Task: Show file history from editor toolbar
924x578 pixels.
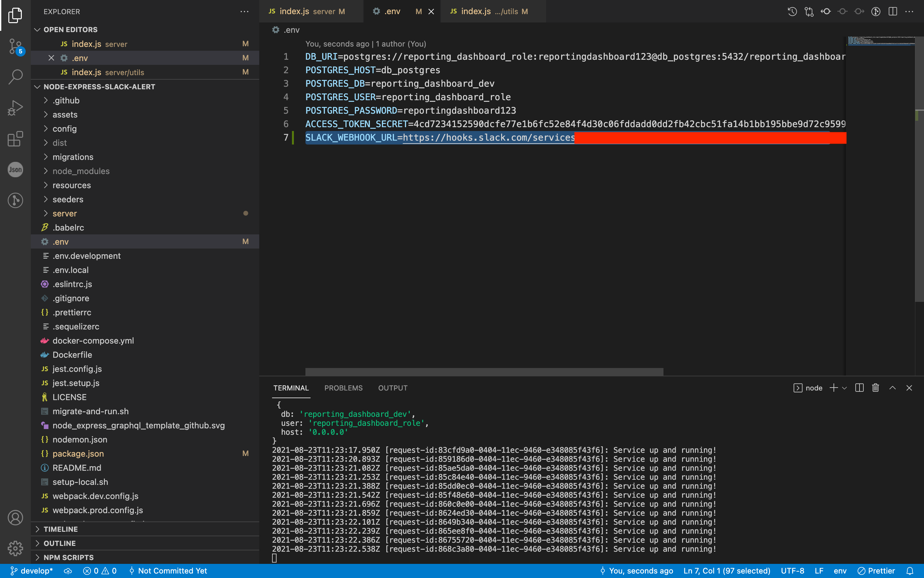Action: tap(792, 12)
